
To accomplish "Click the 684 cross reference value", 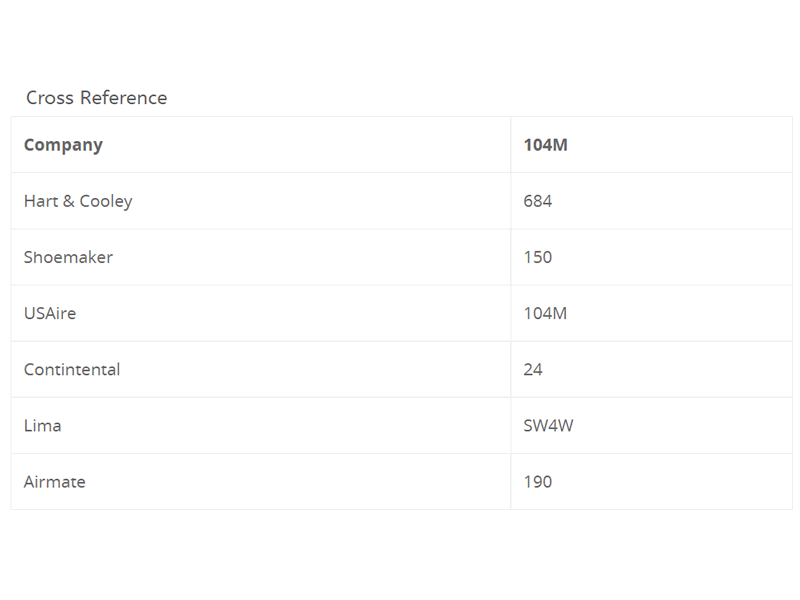I will [538, 201].
